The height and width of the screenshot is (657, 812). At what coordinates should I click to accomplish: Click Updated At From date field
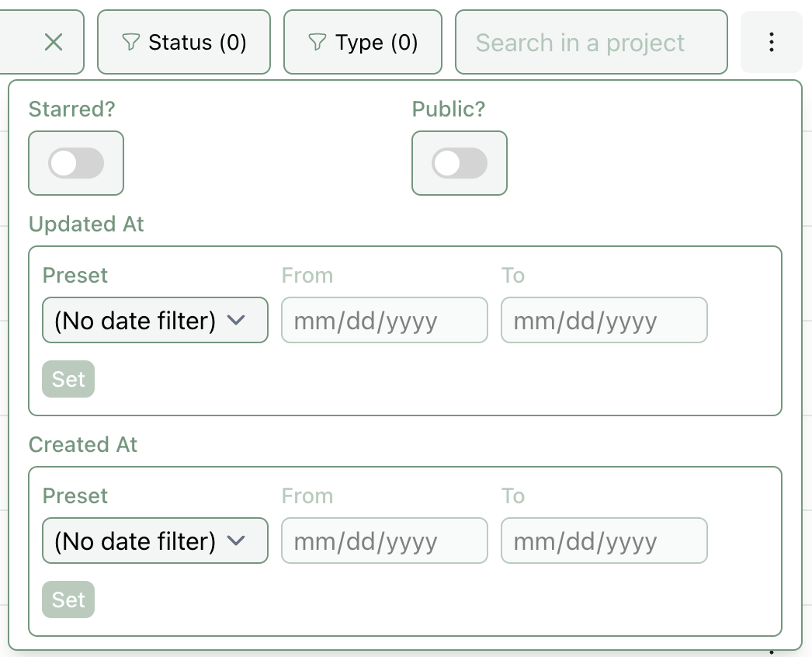point(384,320)
